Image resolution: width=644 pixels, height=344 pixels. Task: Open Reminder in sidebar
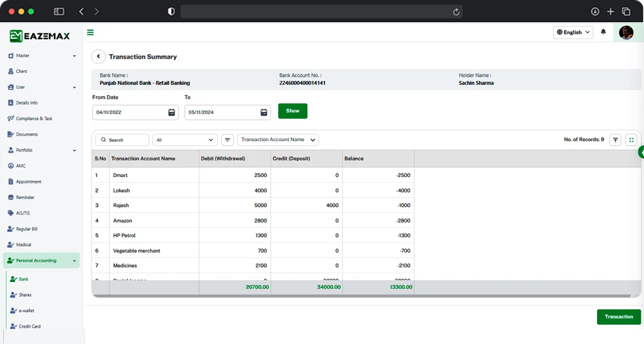pyautogui.click(x=42, y=197)
